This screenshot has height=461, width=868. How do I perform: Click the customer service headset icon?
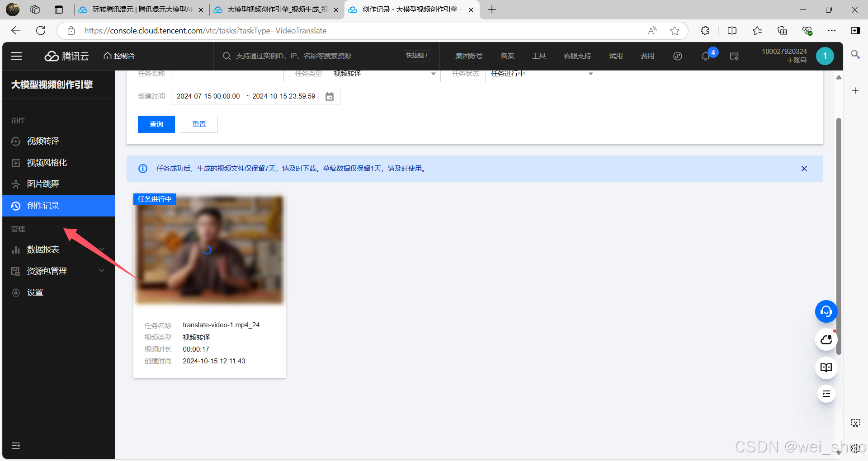pyautogui.click(x=826, y=311)
